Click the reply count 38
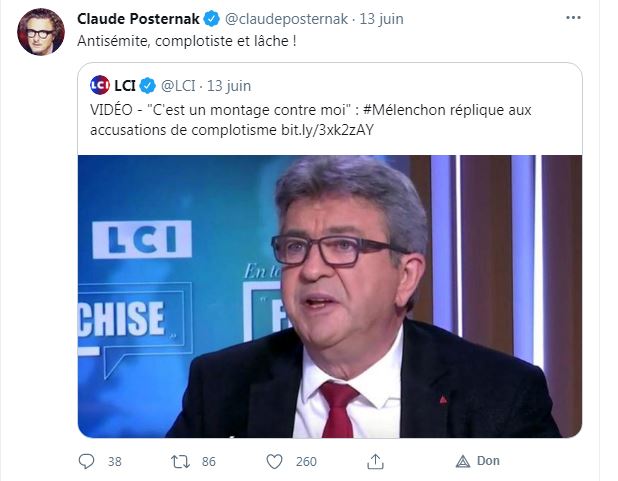 [115, 461]
